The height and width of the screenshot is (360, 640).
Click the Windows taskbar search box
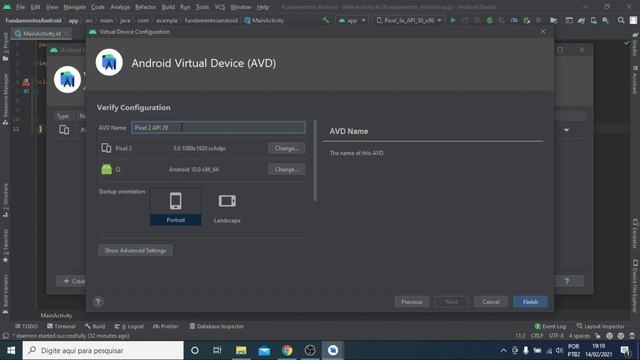(103, 350)
